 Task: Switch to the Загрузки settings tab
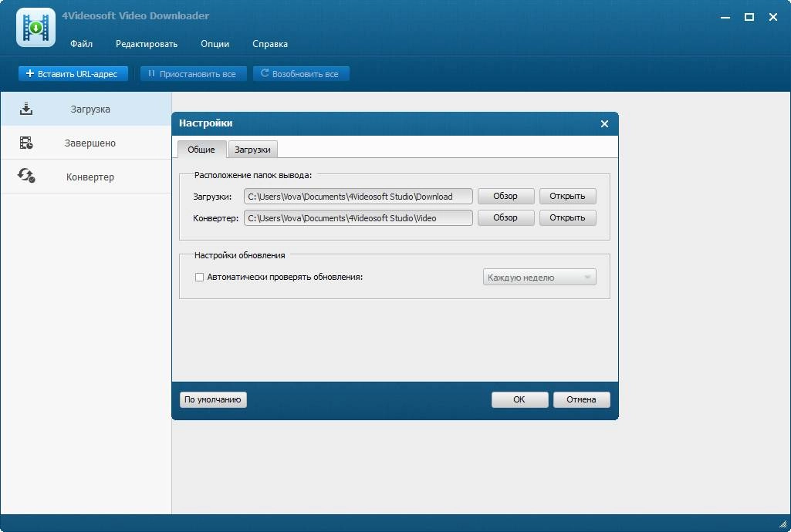[x=253, y=150]
